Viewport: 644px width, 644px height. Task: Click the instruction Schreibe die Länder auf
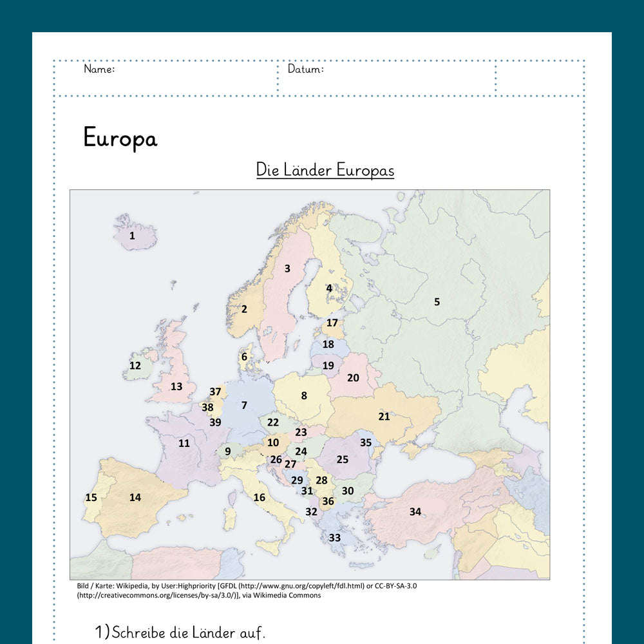point(188,632)
